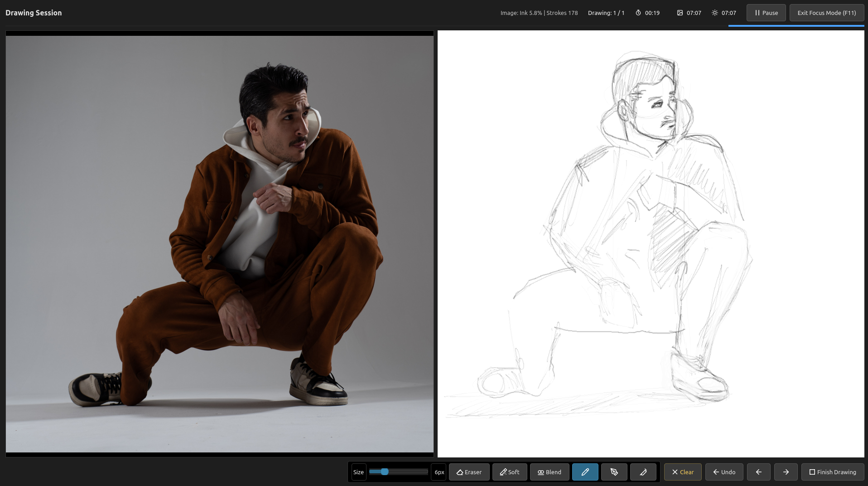Click the Ink 5.8% Strokes 178 status text
The width and height of the screenshot is (868, 486).
click(x=539, y=13)
